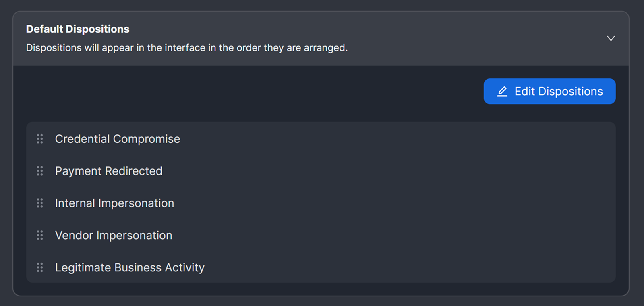Click the drag handle beside Vendor Impersonation

click(40, 235)
